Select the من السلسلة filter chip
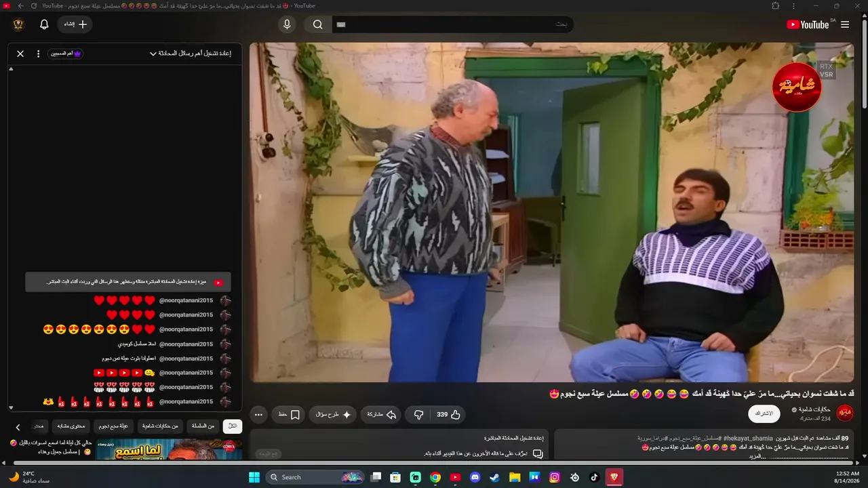Screen dimensions: 868x488 [x=203, y=426]
